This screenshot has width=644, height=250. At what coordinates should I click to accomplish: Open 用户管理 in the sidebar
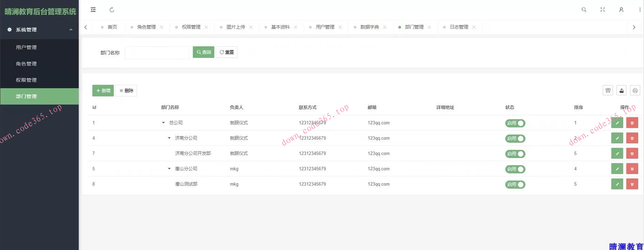(x=39, y=47)
